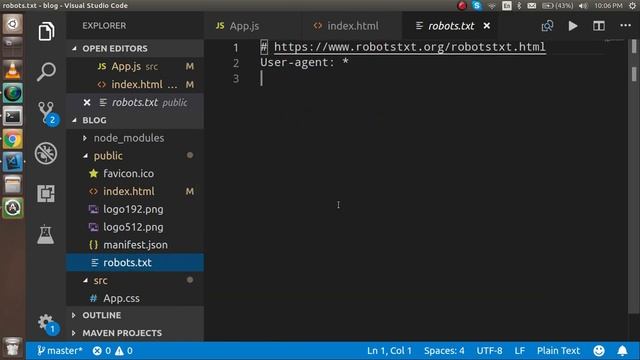The width and height of the screenshot is (640, 360).
Task: Change language mode via Plain Text
Action: click(x=558, y=351)
